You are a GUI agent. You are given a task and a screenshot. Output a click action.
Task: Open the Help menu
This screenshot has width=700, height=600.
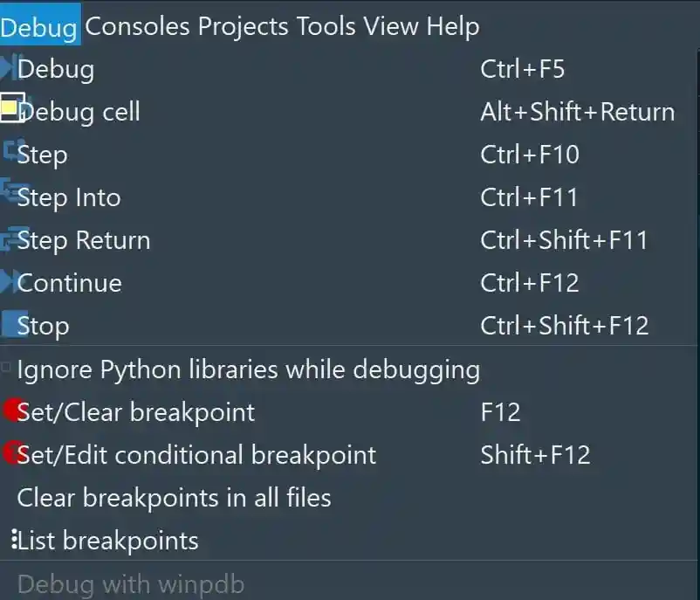point(452,26)
